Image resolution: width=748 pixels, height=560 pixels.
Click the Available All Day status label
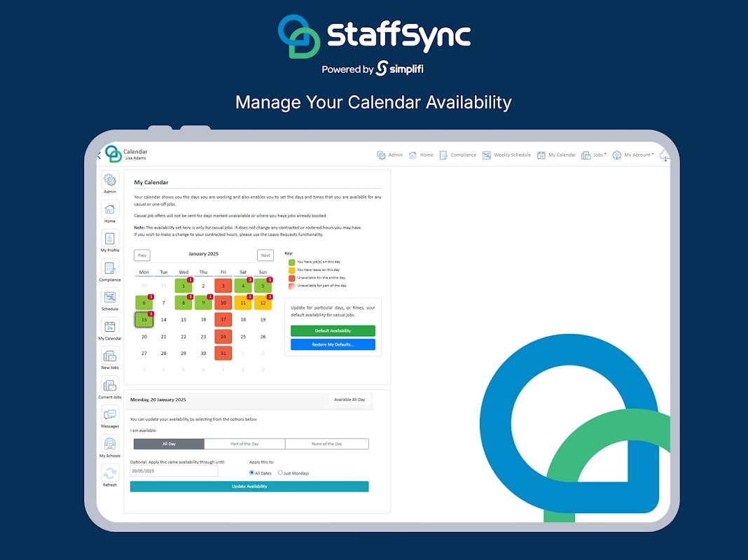349,400
